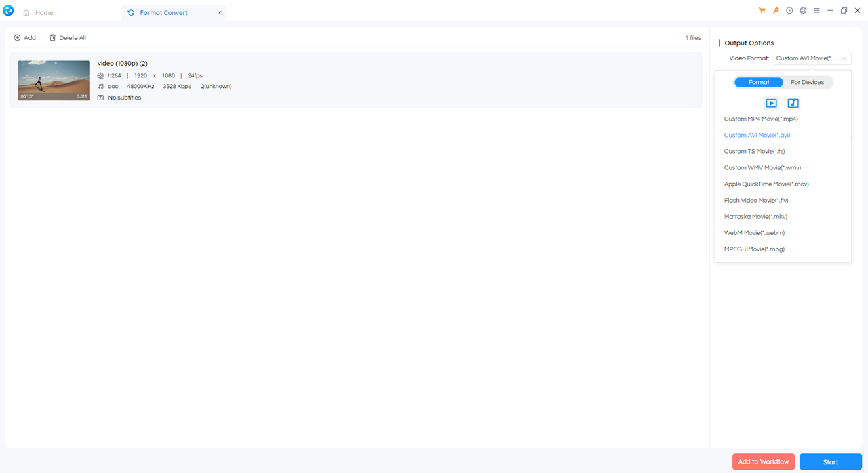The image size is (868, 473).
Task: Close the Format Convert tab
Action: [219, 13]
